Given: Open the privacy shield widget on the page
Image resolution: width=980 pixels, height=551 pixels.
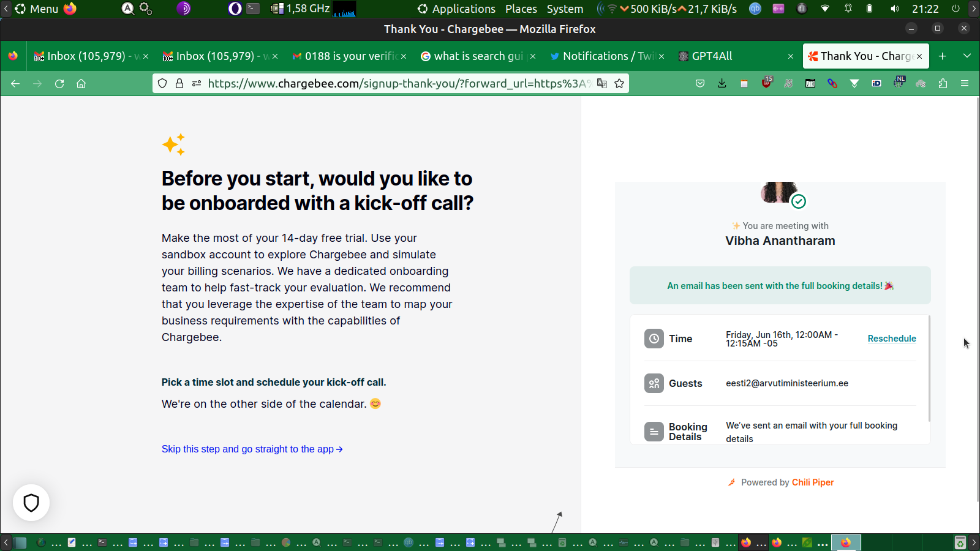Looking at the screenshot, I should click(31, 503).
